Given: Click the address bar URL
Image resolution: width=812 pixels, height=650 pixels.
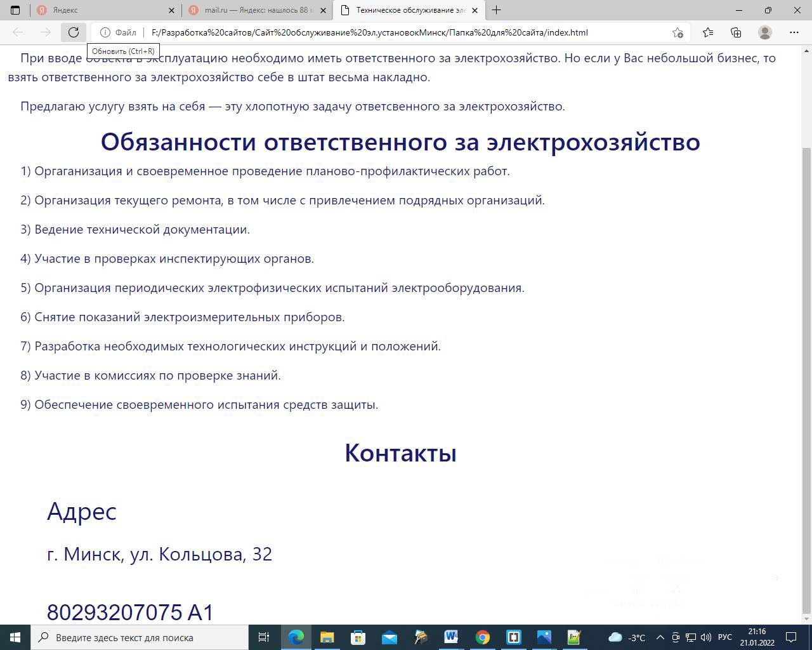Looking at the screenshot, I should (x=369, y=32).
